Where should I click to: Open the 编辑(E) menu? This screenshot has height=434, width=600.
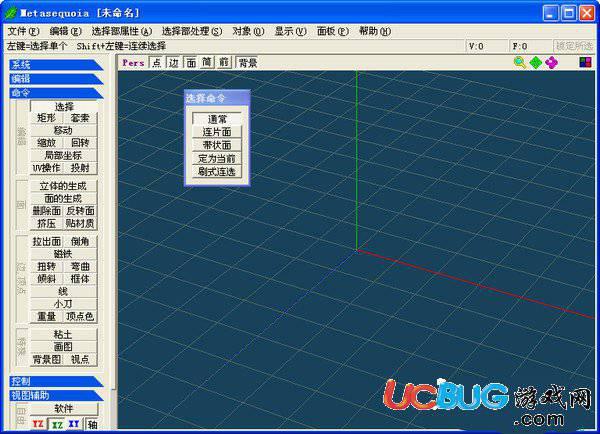(x=65, y=31)
